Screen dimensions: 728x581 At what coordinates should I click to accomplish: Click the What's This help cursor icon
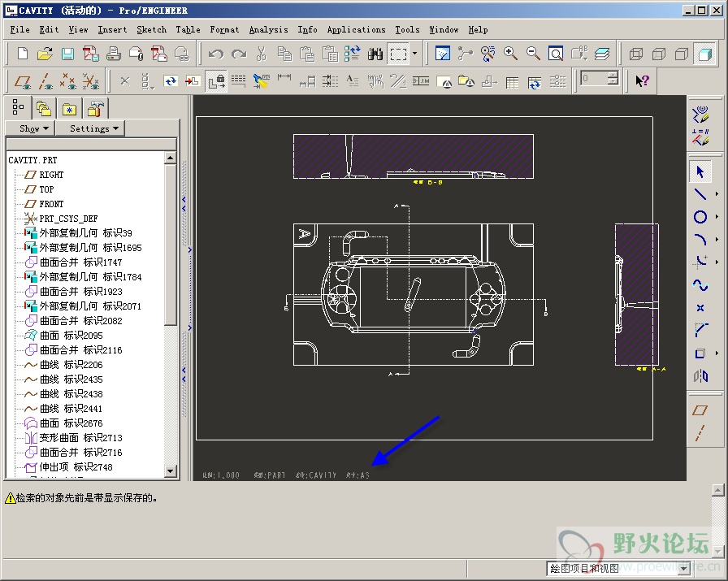[642, 81]
